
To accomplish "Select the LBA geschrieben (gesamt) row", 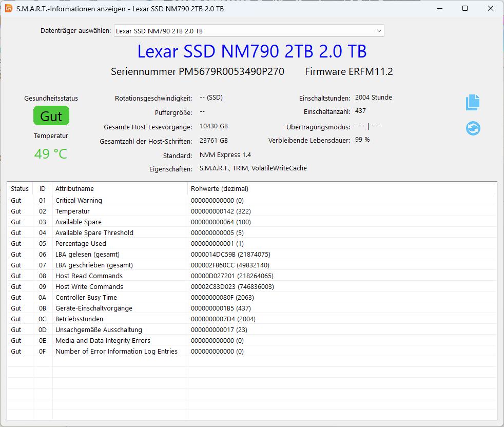I will coord(251,265).
